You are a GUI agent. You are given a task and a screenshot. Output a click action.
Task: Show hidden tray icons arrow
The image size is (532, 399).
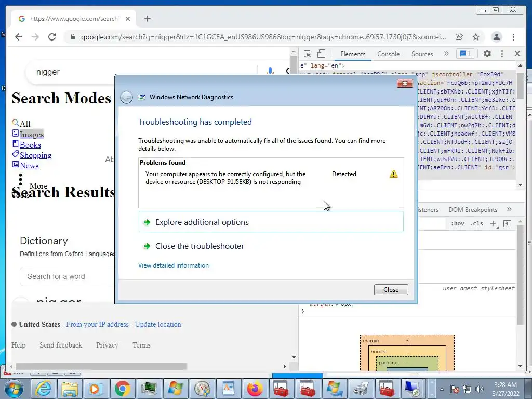442,389
